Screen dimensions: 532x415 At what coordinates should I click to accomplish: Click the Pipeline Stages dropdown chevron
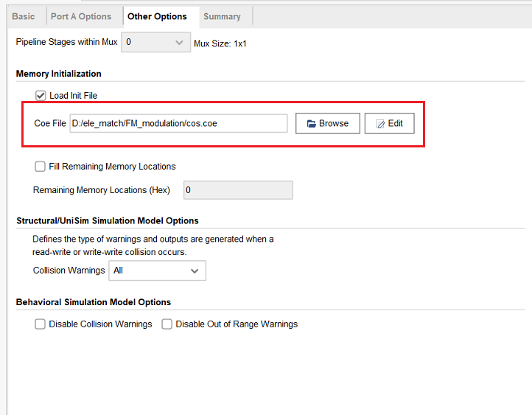[180, 43]
